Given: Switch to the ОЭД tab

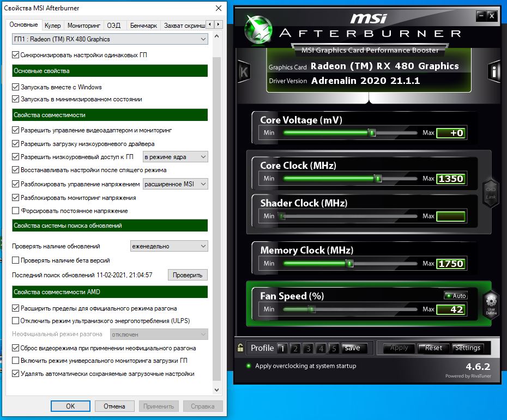Looking at the screenshot, I should 114,26.
